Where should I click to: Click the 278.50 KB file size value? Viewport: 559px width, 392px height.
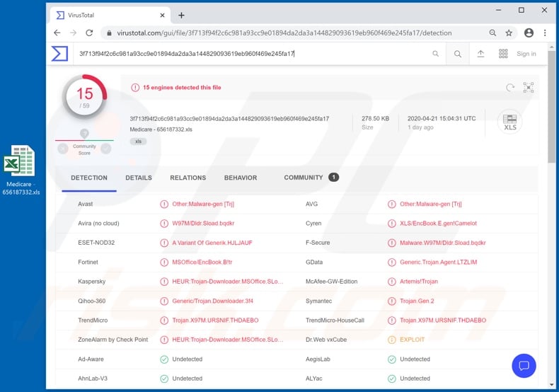pos(376,119)
